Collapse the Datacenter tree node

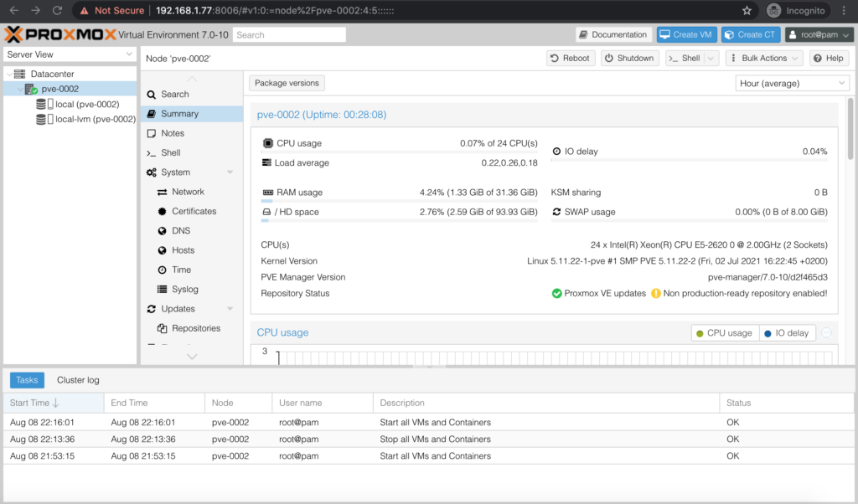pos(9,74)
